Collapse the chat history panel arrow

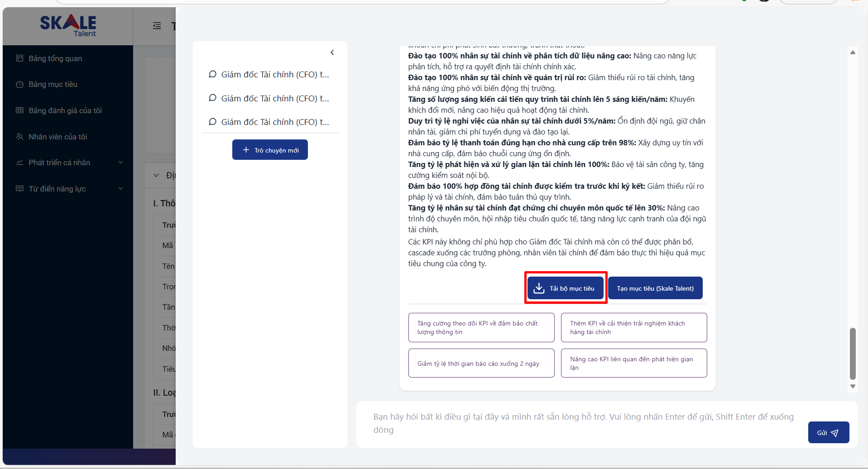tap(332, 53)
